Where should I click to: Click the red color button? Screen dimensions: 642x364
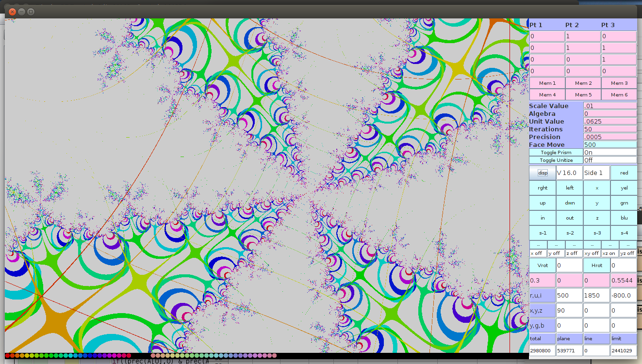[624, 173]
